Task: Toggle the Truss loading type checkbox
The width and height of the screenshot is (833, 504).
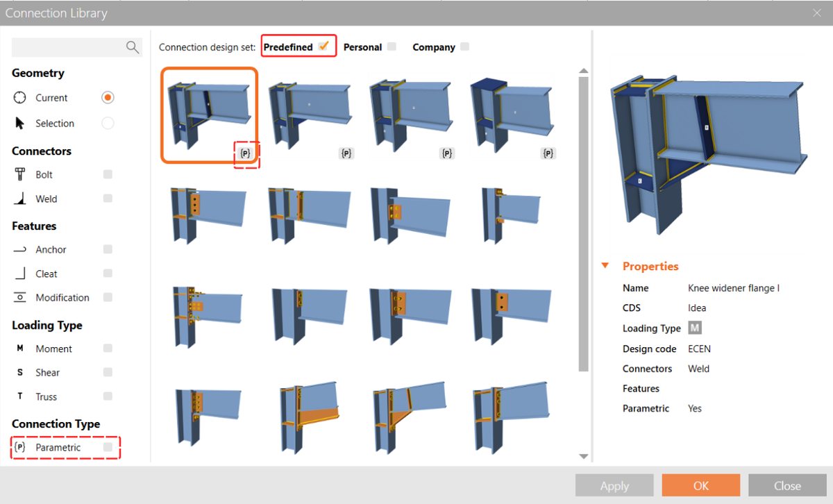Action: pyautogui.click(x=108, y=396)
